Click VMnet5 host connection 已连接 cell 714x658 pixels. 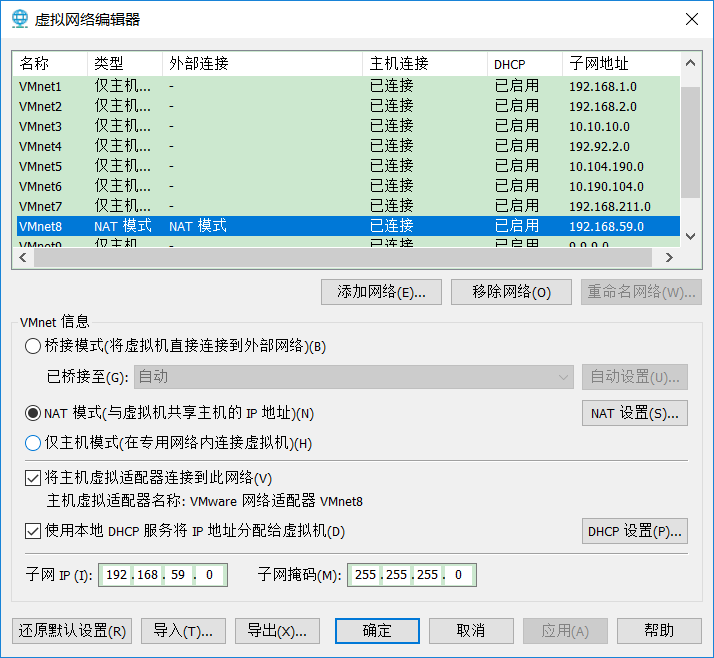pyautogui.click(x=392, y=166)
